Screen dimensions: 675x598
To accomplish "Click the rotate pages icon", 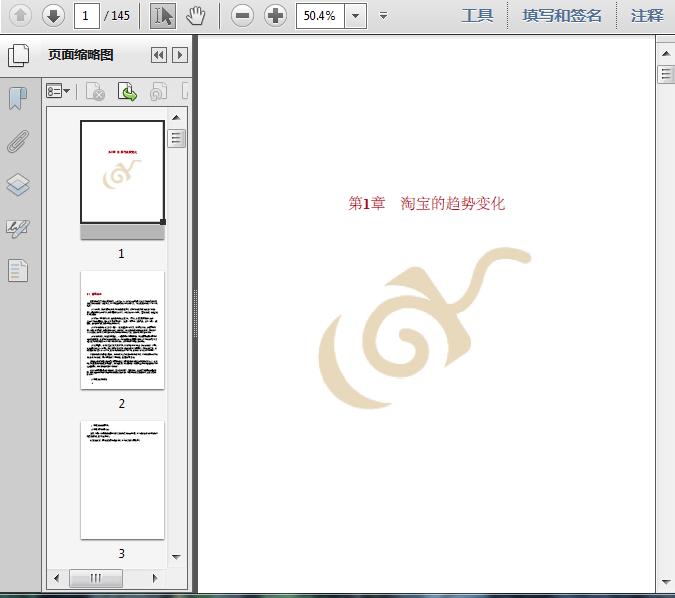I will tap(158, 91).
